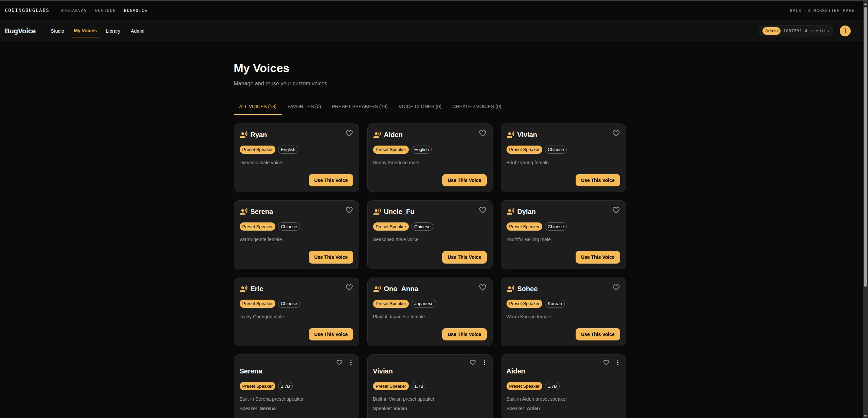The height and width of the screenshot is (418, 868).
Task: Click the speaker icon beside Uncle_Fu
Action: (377, 211)
